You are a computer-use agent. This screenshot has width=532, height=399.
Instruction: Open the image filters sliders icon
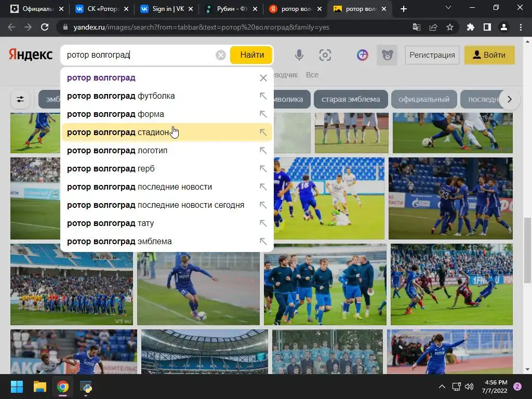[20, 99]
